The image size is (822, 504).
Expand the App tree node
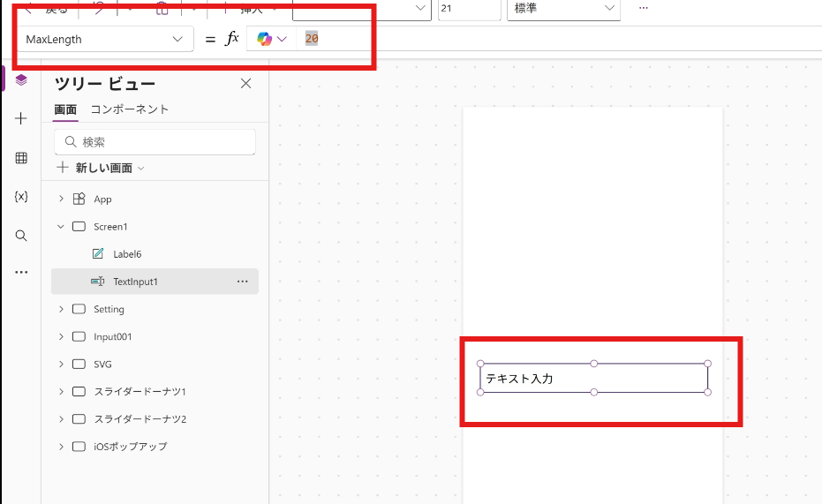coord(61,199)
